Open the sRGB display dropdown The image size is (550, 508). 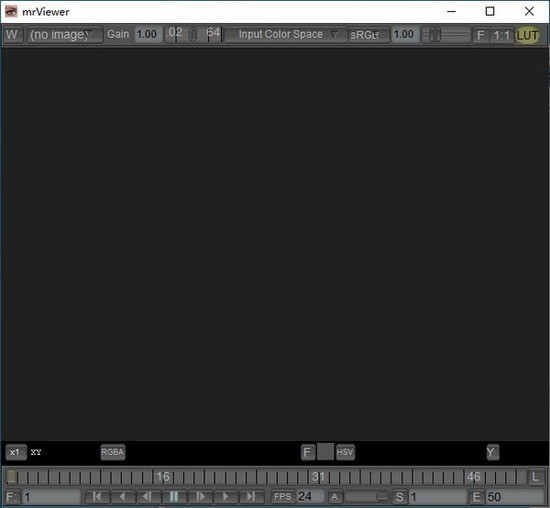click(x=369, y=35)
